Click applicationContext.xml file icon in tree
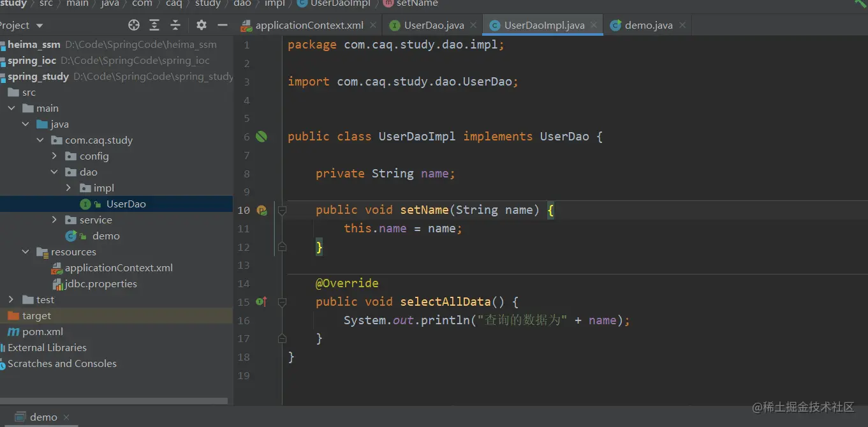The height and width of the screenshot is (427, 868). [57, 268]
